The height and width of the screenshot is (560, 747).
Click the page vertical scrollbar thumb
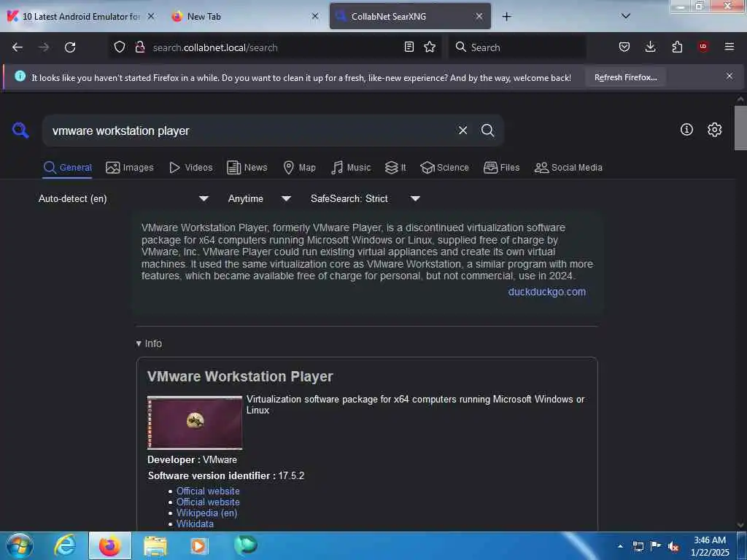pyautogui.click(x=740, y=128)
